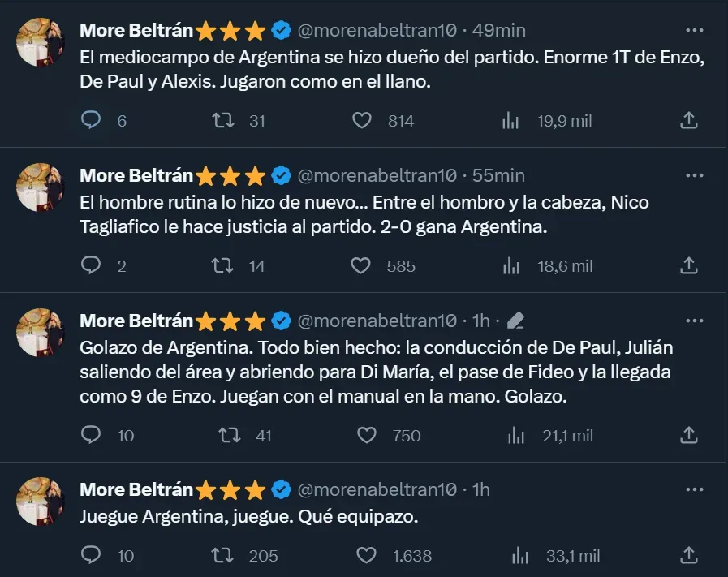The height and width of the screenshot is (577, 728).
Task: Open more options on the 55min tweet
Action: (694, 175)
